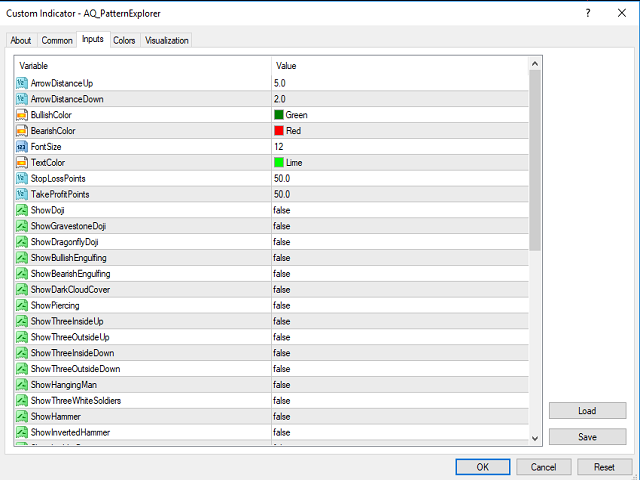
Task: Click the Value column header
Action: pos(286,66)
